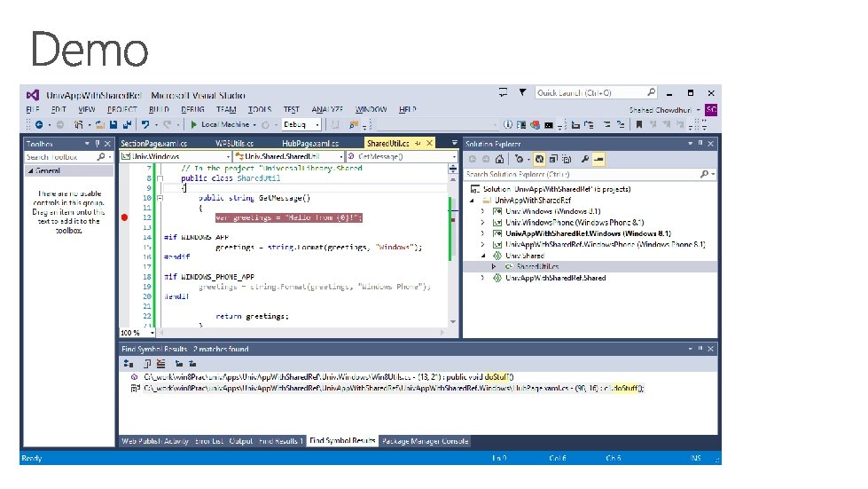Open the zoom 100 % dropdown

(152, 333)
